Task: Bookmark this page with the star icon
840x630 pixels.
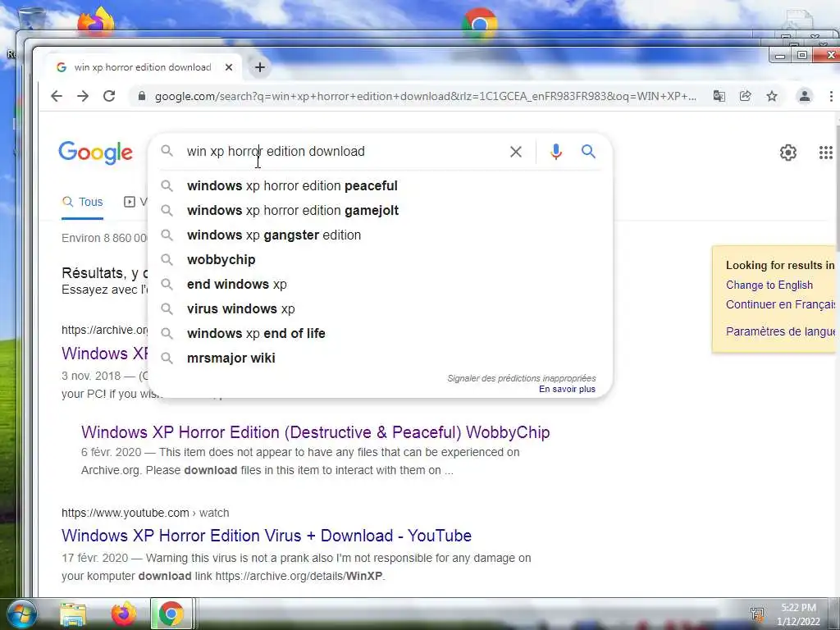Action: pos(771,97)
